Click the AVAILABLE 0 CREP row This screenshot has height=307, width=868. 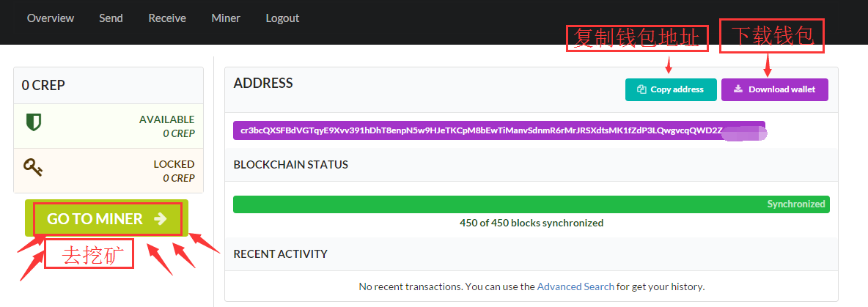[x=108, y=126]
